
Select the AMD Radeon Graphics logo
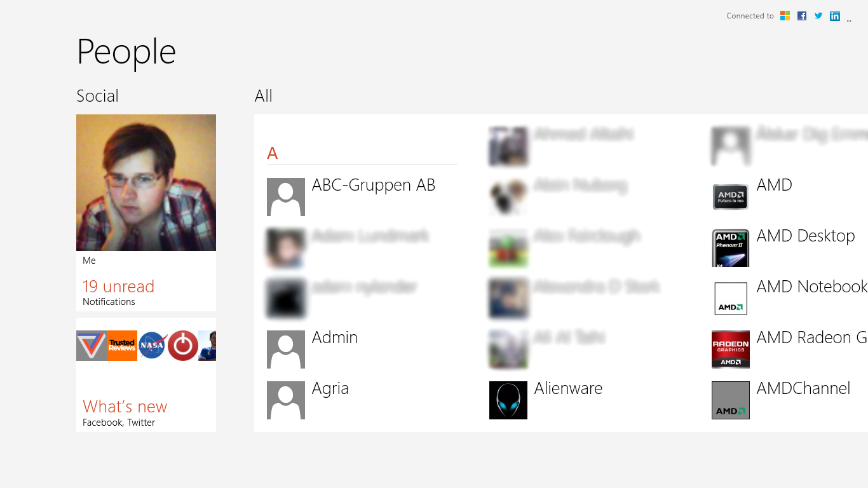coord(731,349)
